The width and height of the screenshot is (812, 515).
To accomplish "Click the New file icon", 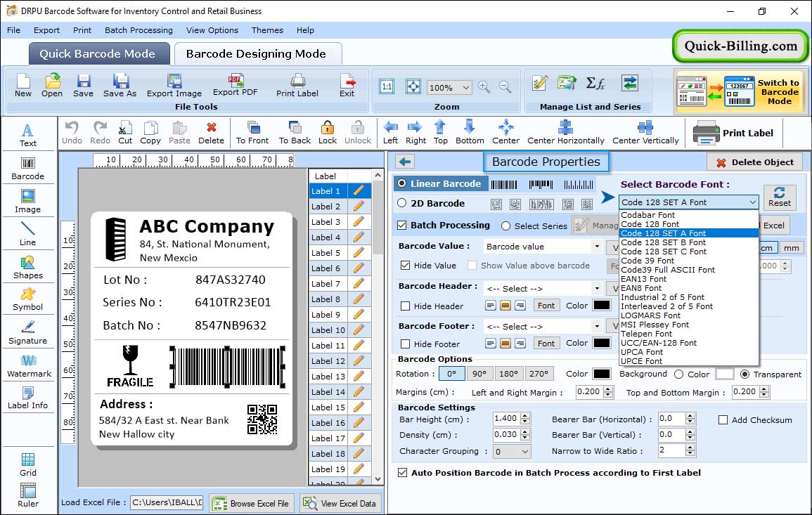I will 22,86.
